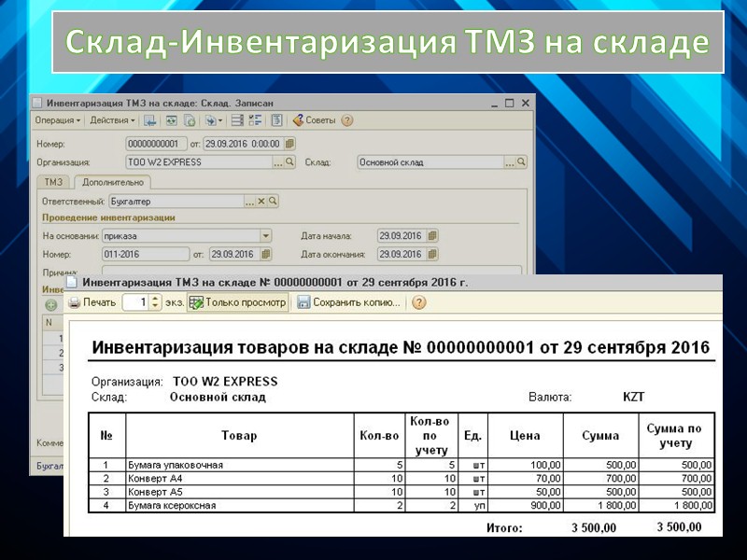Viewport: 747px width, 560px height.
Task: Click cell Бумага упаковочная in the report
Action: 240,465
